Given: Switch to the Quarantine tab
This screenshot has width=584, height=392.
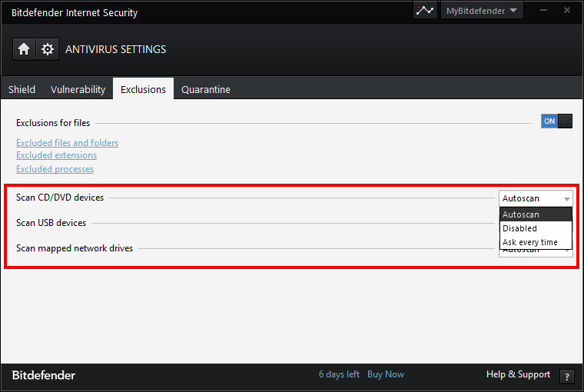Looking at the screenshot, I should point(206,89).
